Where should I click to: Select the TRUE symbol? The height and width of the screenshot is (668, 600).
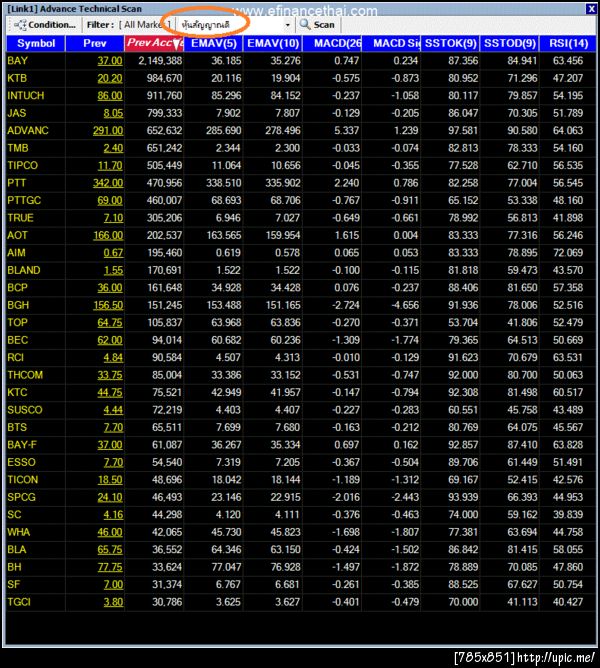(20, 218)
